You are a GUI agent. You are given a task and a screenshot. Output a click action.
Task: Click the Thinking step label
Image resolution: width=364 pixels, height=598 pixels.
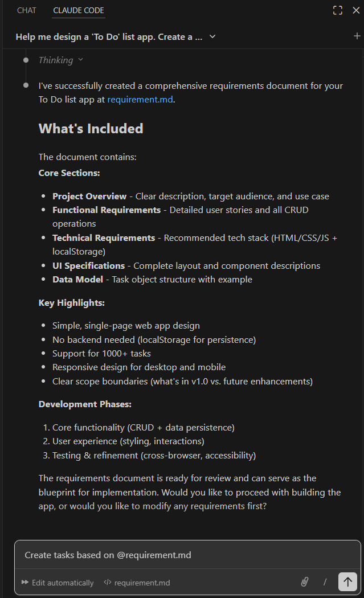tap(56, 60)
